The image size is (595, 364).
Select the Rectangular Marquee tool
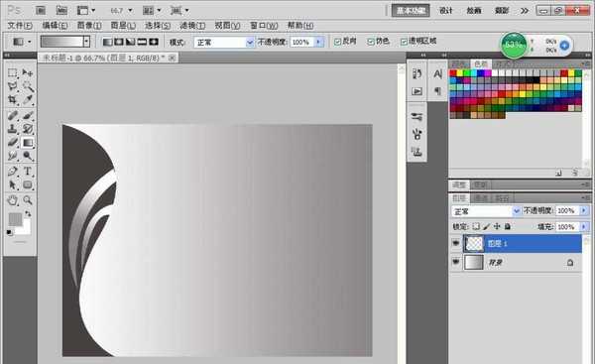tap(13, 72)
